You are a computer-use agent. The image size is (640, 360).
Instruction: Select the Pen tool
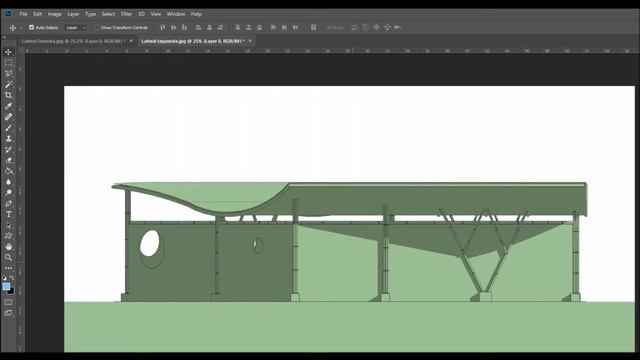point(8,203)
